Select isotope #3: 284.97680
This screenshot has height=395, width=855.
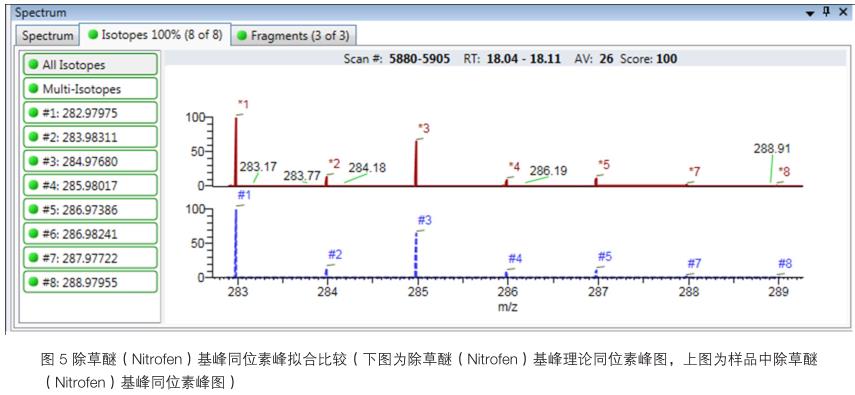91,161
